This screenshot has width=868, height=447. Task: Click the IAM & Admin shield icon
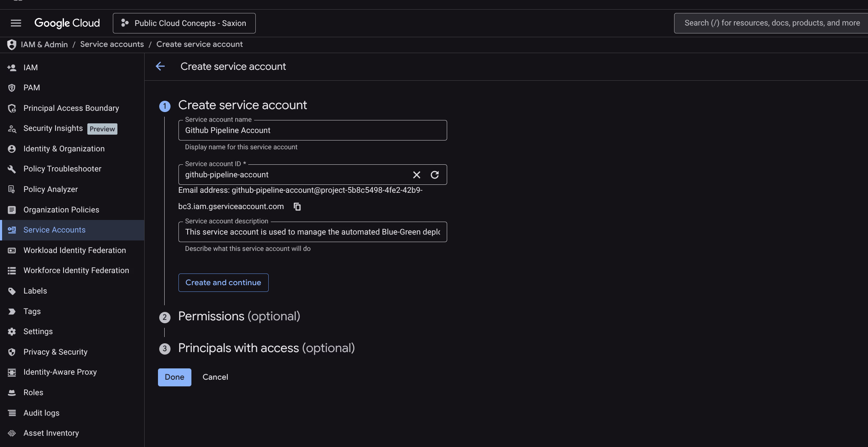(12, 44)
